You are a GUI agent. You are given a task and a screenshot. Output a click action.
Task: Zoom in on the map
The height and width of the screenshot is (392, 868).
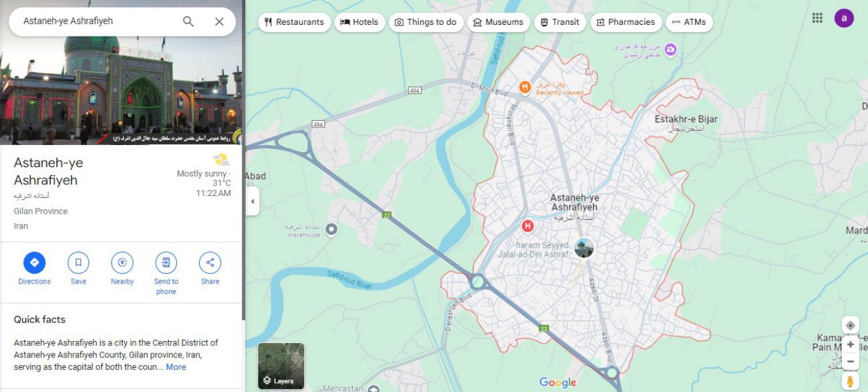[x=850, y=344]
